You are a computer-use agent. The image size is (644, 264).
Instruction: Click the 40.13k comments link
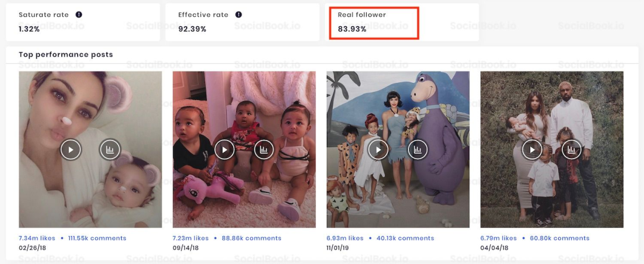(404, 238)
